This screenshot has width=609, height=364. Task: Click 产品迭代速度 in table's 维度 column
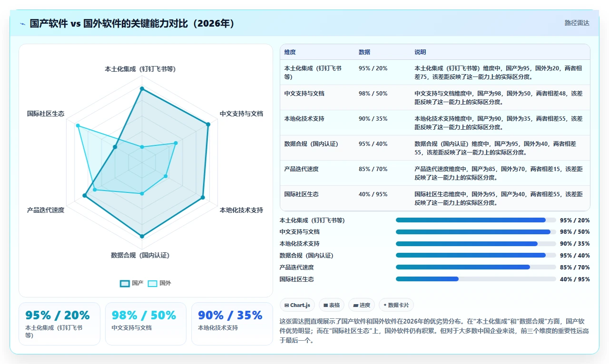[x=301, y=169]
